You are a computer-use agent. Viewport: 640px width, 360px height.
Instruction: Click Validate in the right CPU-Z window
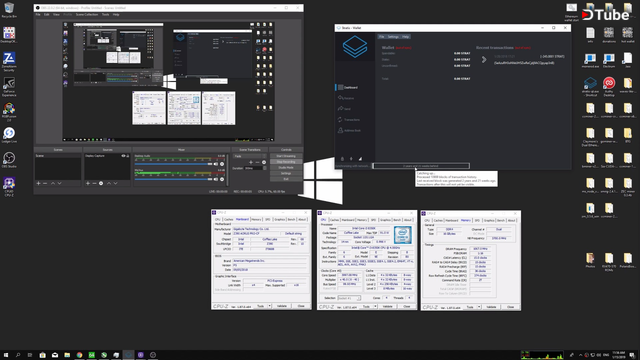pos(491,307)
